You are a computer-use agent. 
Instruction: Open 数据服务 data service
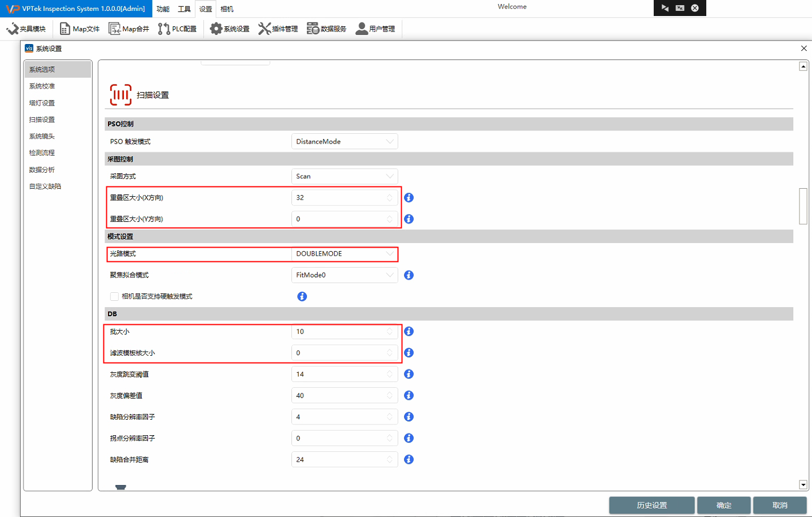pyautogui.click(x=327, y=29)
